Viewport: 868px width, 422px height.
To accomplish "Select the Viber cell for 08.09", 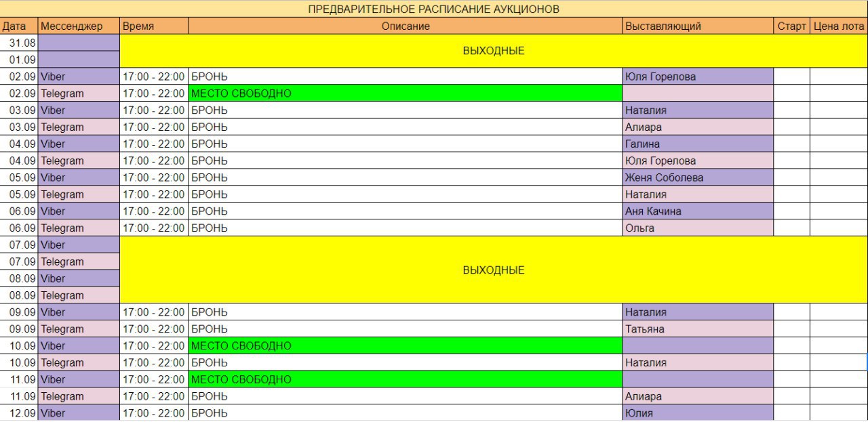I will point(79,278).
